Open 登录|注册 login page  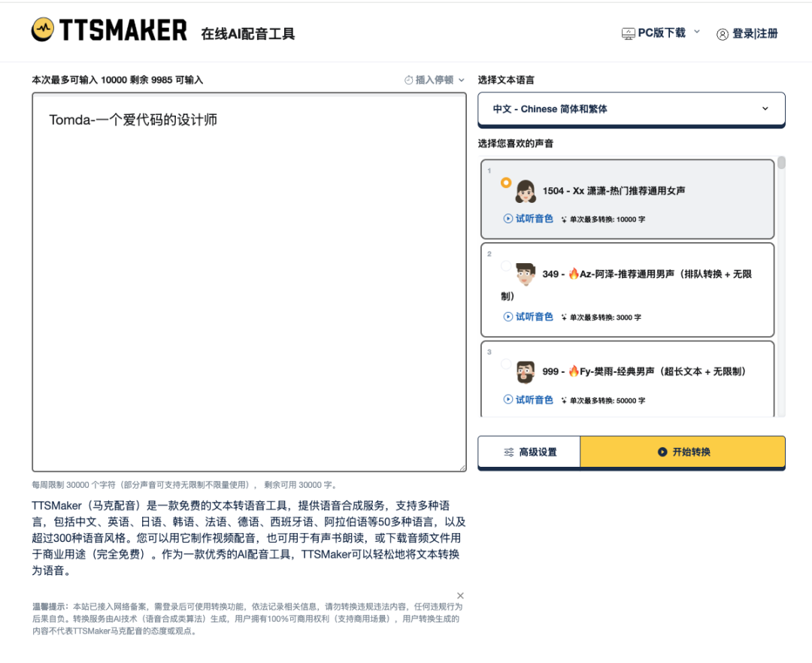coord(755,34)
